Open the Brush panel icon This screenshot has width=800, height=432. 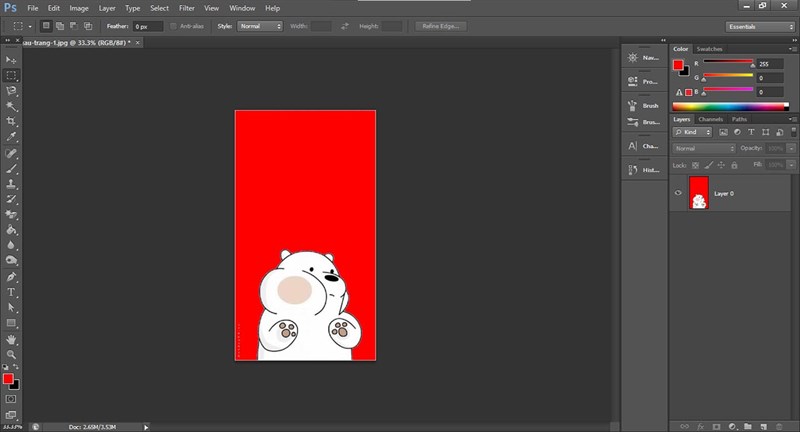(x=633, y=106)
